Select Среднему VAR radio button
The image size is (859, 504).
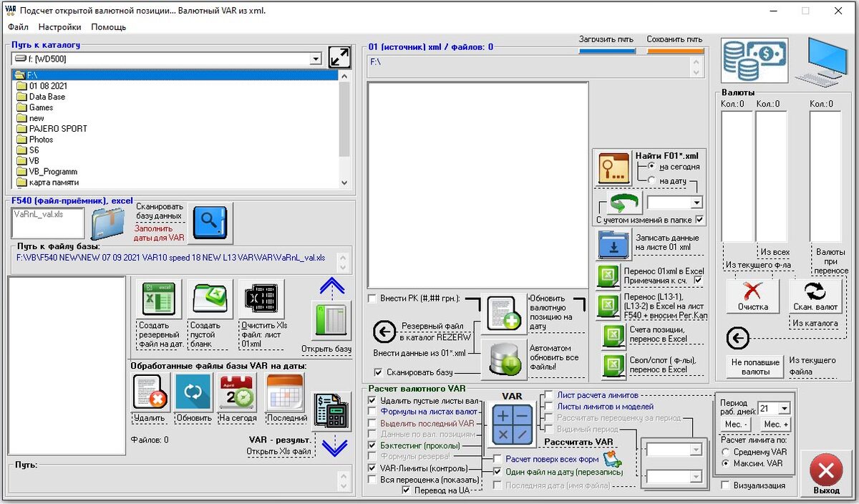(726, 452)
